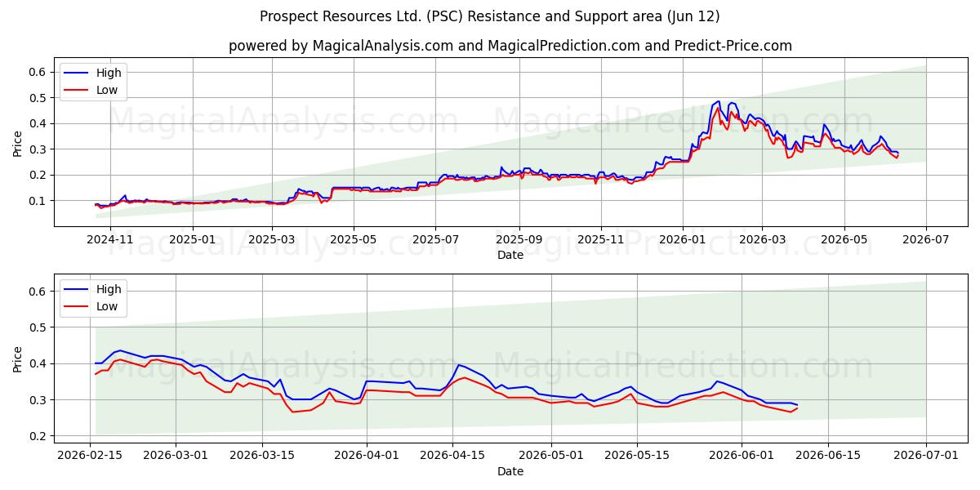Click the 2026-04-01 date label
This screenshot has width=980, height=490.
pos(366,456)
